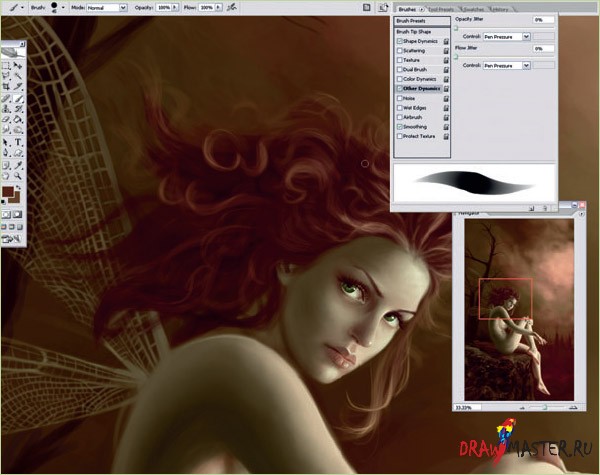Toggle the lock for Scattering

pos(446,51)
